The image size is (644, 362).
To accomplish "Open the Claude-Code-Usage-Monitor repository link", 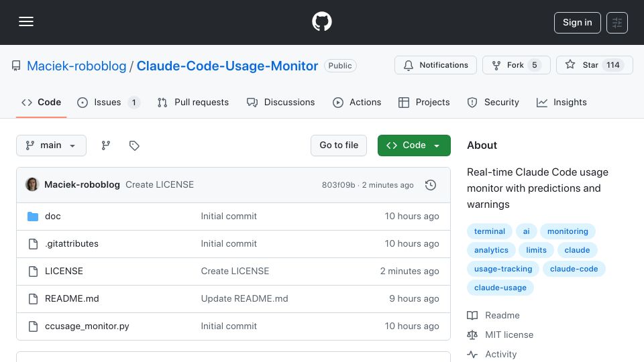I will tap(227, 66).
